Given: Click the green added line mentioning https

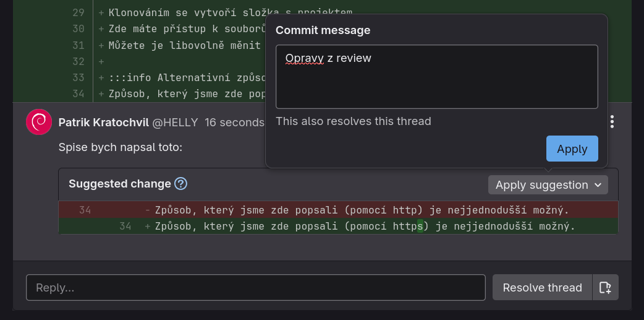Looking at the screenshot, I should point(365,226).
